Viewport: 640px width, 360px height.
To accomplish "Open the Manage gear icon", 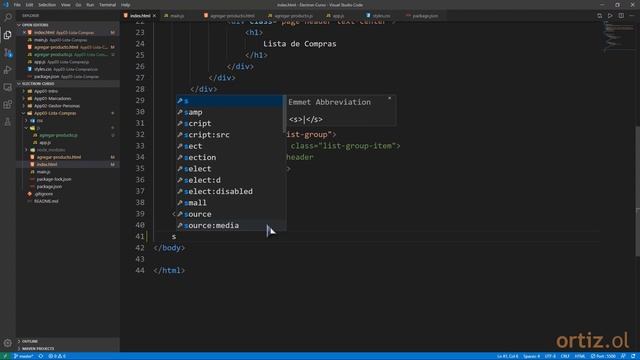I will (x=7, y=343).
